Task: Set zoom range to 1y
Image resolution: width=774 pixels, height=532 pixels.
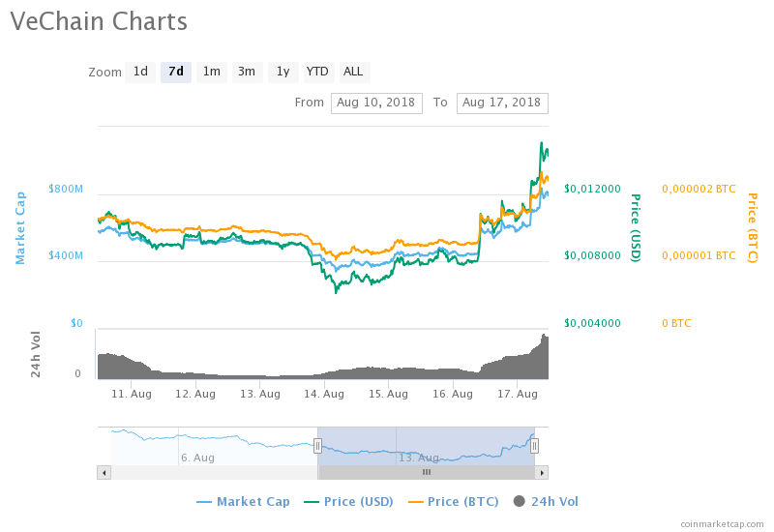Action: tap(283, 72)
